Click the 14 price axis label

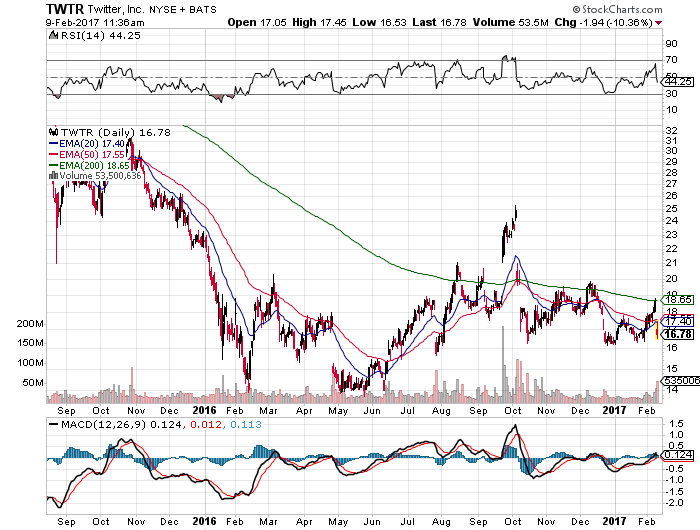671,389
